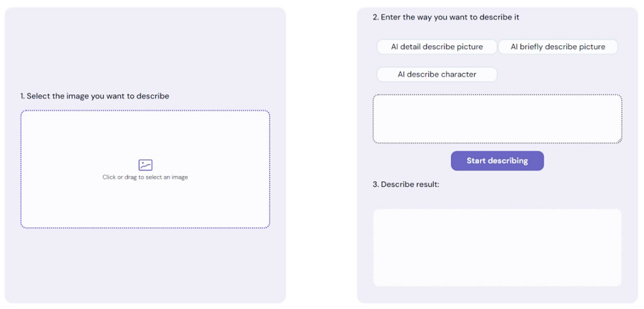644x309 pixels.
Task: Select the "AI detail describe picture" preset
Action: (437, 47)
